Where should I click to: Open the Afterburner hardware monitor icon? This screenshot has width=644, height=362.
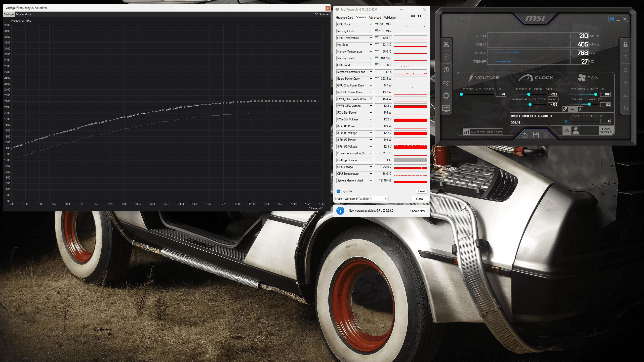tap(446, 108)
